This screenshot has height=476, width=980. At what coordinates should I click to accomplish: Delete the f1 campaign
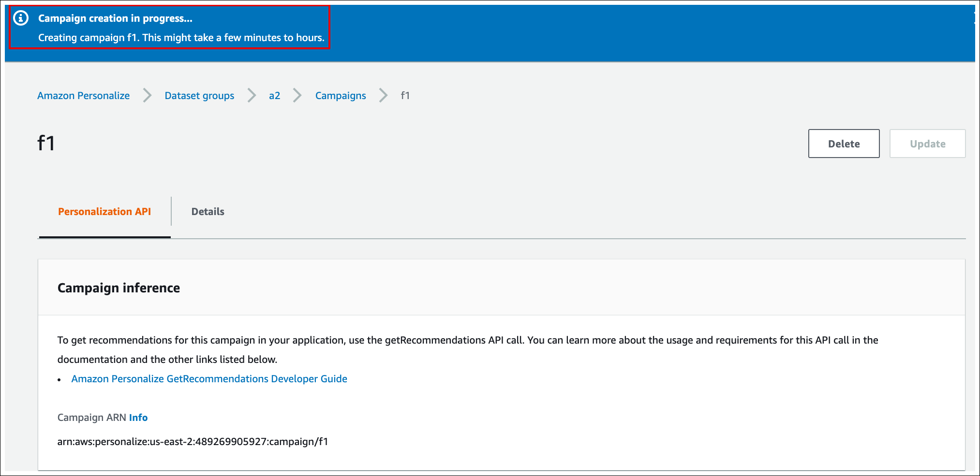click(x=844, y=144)
